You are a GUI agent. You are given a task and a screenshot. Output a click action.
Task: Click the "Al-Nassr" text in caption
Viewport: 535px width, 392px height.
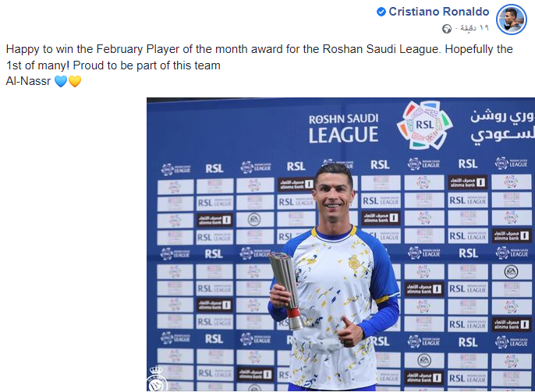point(28,81)
